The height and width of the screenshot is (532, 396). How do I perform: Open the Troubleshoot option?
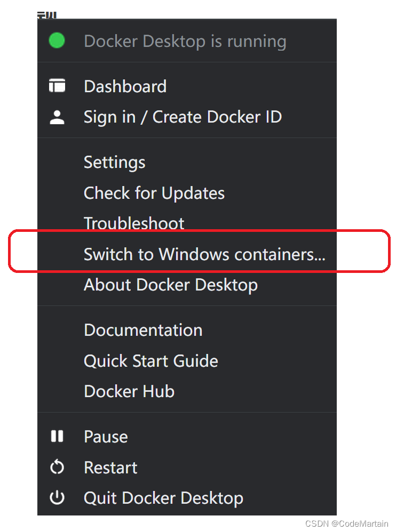click(x=134, y=223)
